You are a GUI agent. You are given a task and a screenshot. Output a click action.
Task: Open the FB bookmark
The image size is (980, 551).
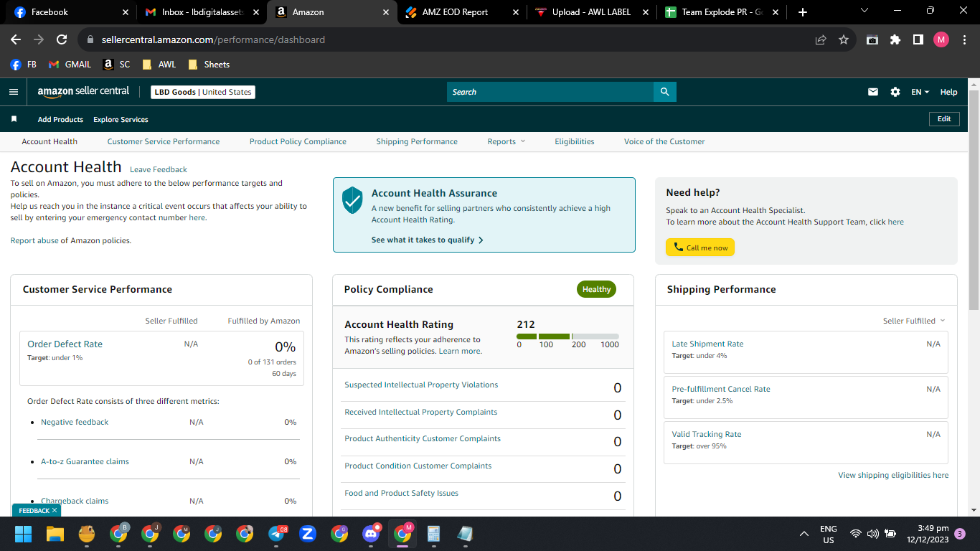(24, 65)
